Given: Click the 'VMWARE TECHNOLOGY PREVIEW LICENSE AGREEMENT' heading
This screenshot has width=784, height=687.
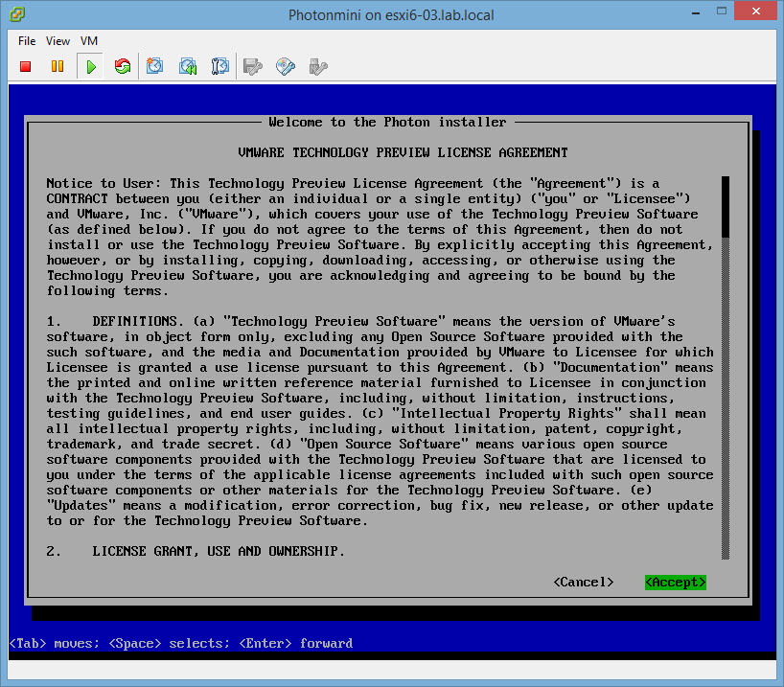Looking at the screenshot, I should [403, 152].
